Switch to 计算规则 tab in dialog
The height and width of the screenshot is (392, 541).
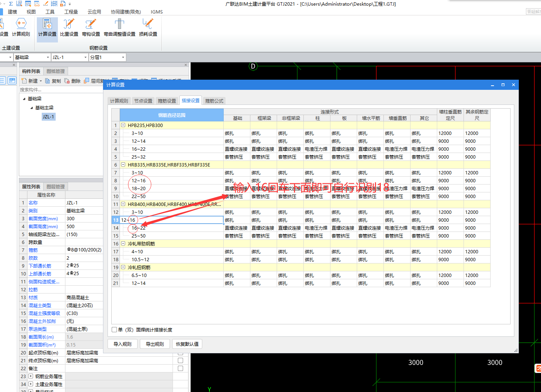[119, 101]
